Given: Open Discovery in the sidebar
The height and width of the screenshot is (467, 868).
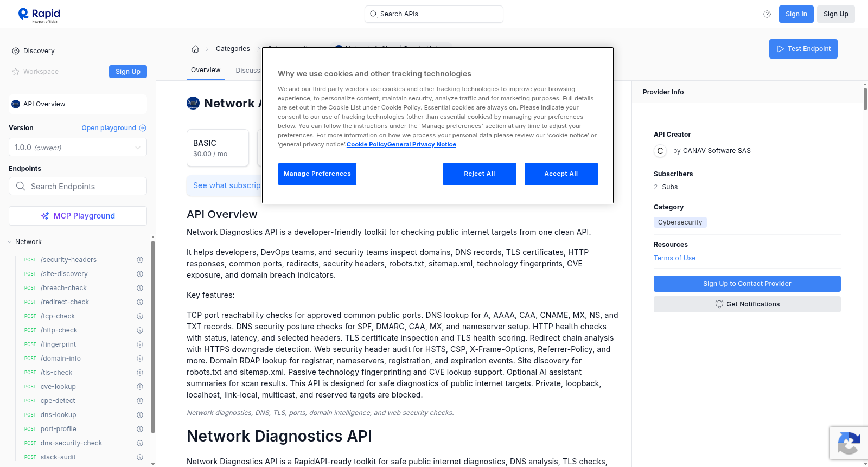Looking at the screenshot, I should (39, 51).
